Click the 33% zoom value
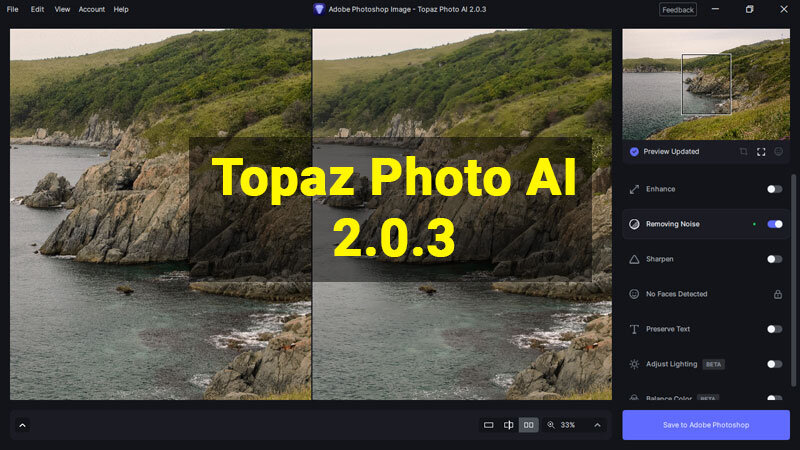The height and width of the screenshot is (450, 800). [568, 425]
